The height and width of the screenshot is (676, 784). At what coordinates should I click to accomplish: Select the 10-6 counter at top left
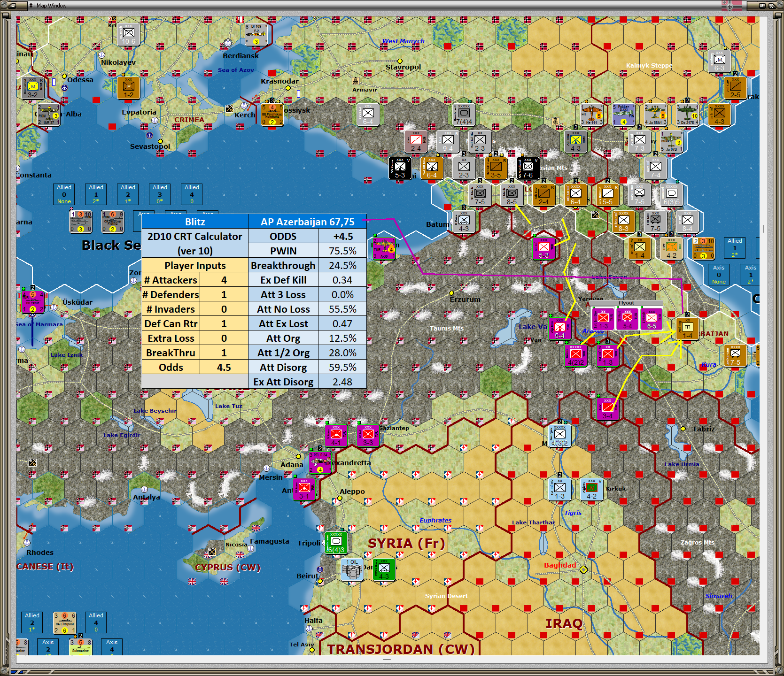coord(128,34)
